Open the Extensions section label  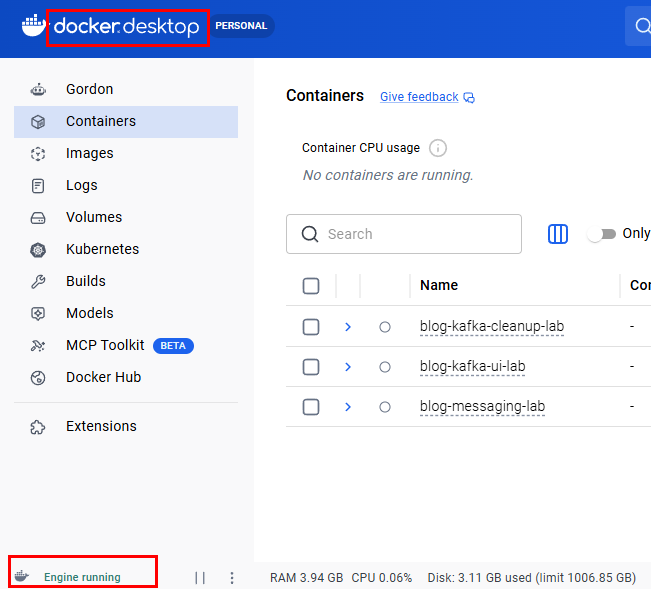coord(101,426)
